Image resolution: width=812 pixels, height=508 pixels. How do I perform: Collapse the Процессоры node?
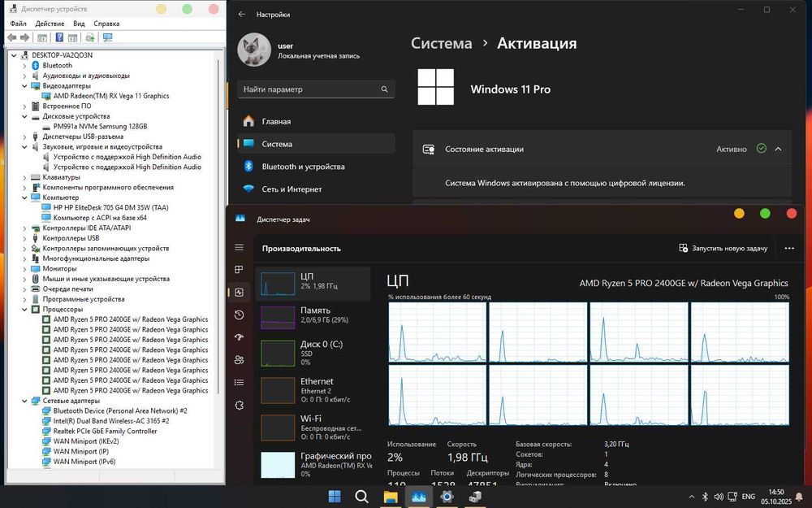24,309
